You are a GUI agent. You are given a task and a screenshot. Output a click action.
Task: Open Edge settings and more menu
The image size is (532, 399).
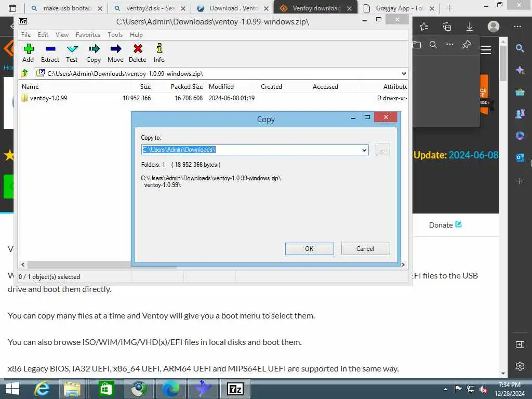[517, 26]
